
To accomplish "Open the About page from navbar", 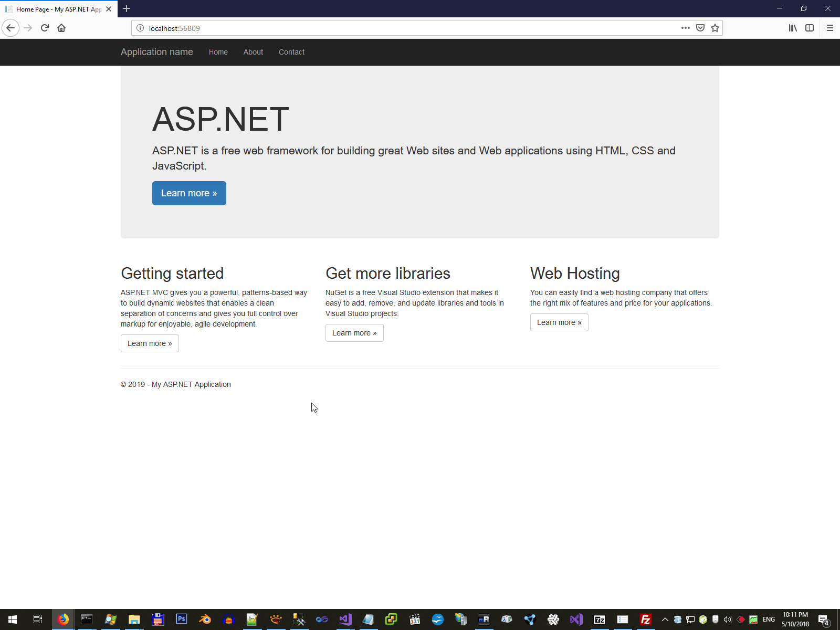I will 253,52.
